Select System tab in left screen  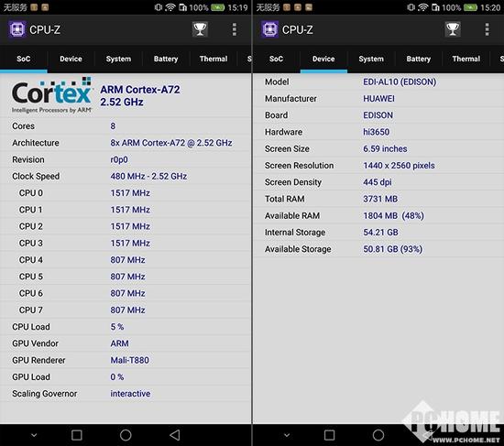(x=118, y=59)
